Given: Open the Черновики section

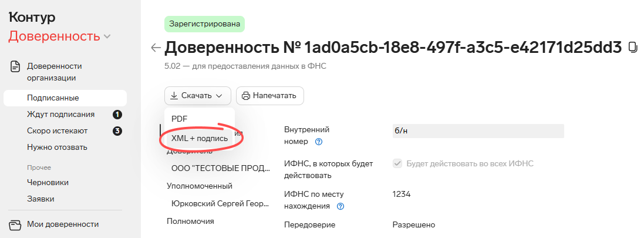Looking at the screenshot, I should coord(48,182).
